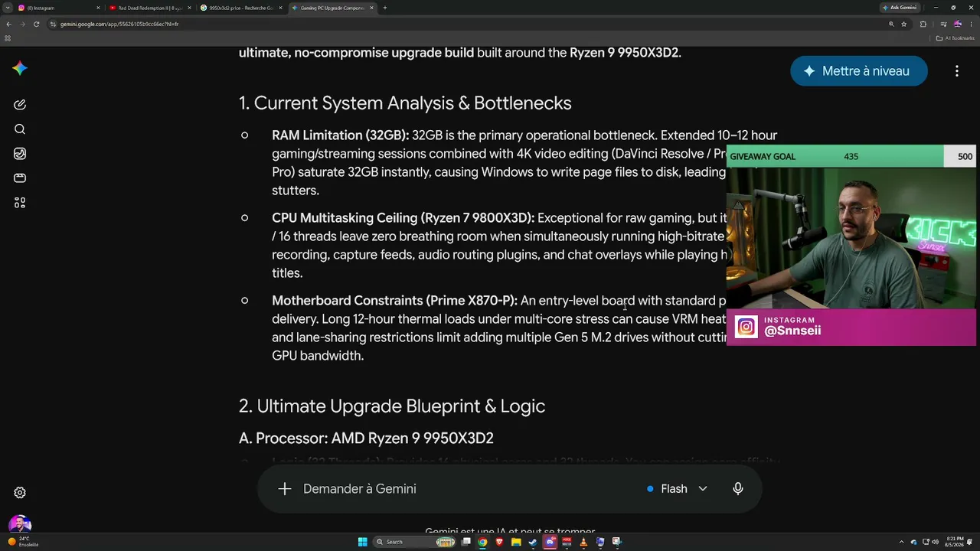980x551 pixels.
Task: Click the Ask Gemini button in title bar
Action: click(900, 8)
